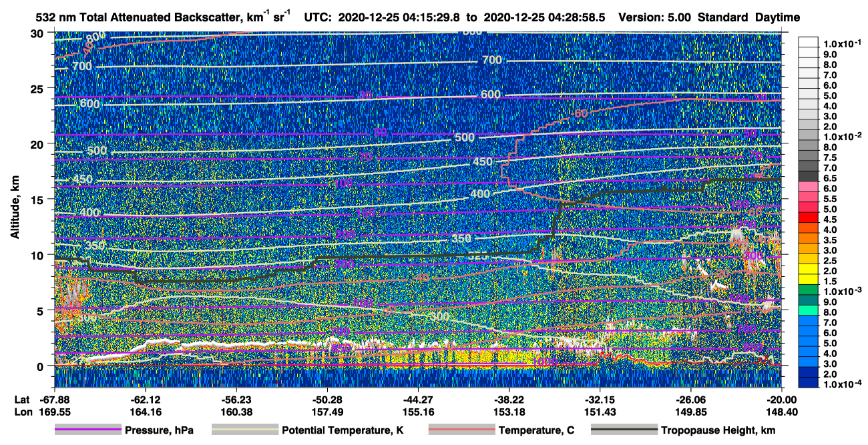Image resolution: width=868 pixels, height=445 pixels.
Task: Click the "UTC:" label in header
Action: coord(318,17)
